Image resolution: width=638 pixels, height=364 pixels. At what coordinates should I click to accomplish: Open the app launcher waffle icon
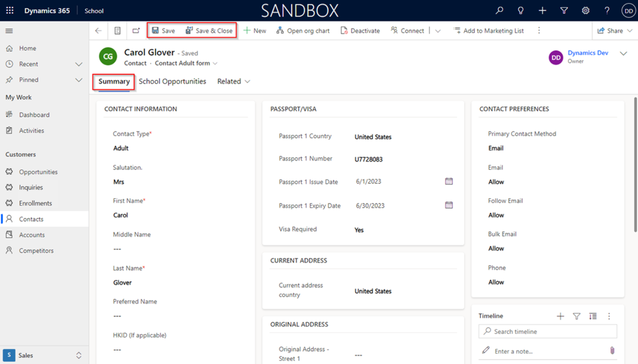10,10
